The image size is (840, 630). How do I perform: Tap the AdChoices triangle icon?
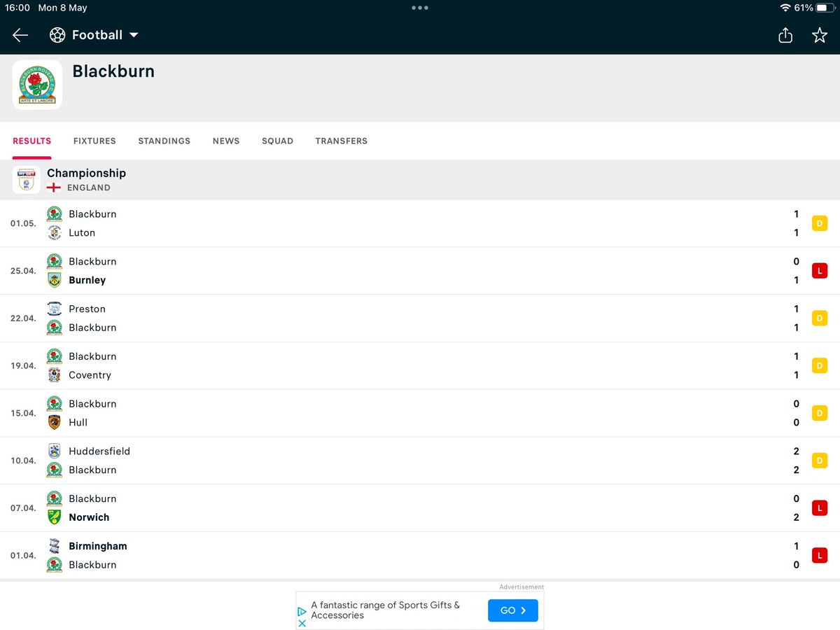pyautogui.click(x=302, y=611)
